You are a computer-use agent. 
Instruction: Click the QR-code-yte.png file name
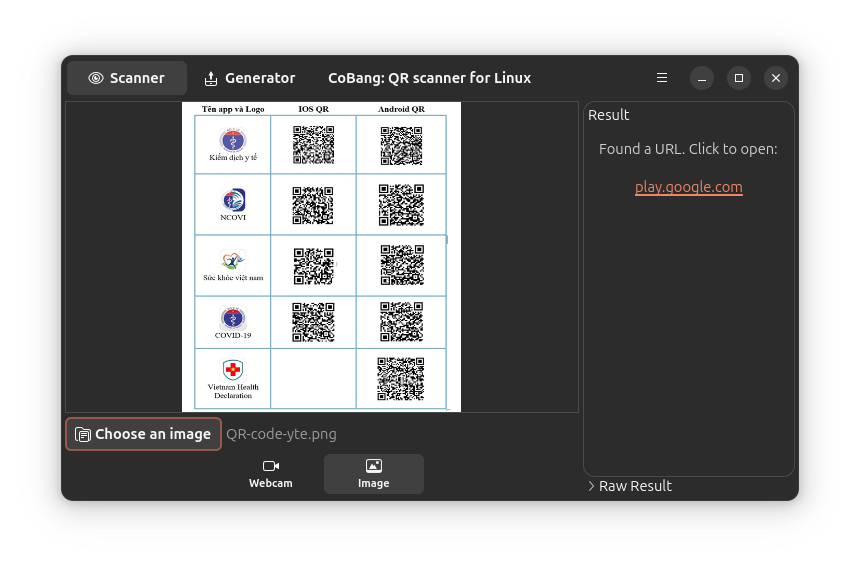tap(281, 434)
